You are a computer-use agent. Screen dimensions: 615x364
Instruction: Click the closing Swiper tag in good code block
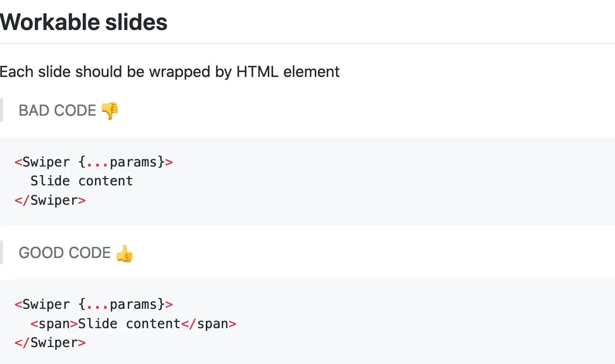coord(50,343)
